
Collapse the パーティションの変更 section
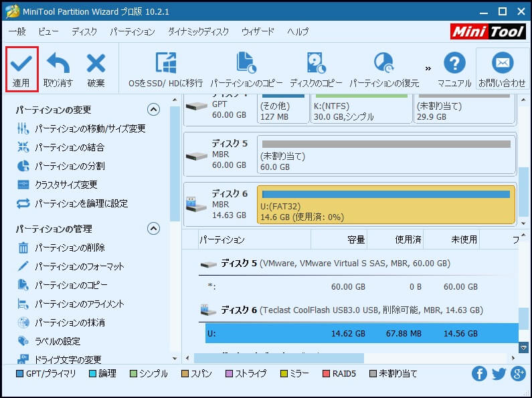click(153, 110)
